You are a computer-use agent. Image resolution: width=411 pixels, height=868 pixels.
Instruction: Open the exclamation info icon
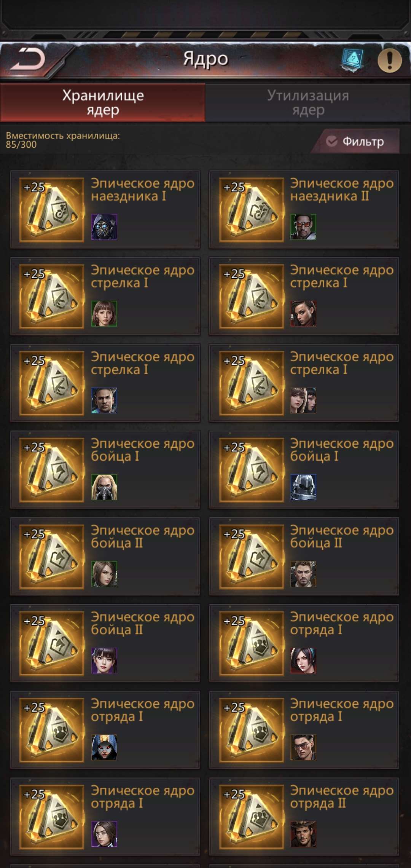pos(389,60)
